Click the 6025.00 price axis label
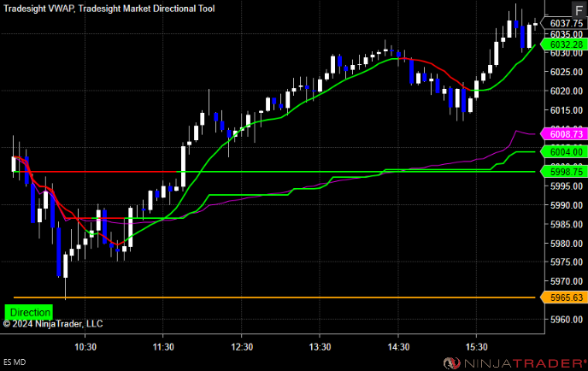The height and width of the screenshot is (371, 588). tap(567, 72)
